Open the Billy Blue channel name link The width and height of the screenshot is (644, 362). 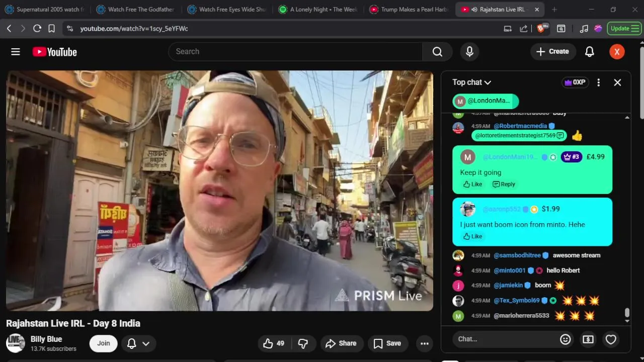(x=46, y=339)
